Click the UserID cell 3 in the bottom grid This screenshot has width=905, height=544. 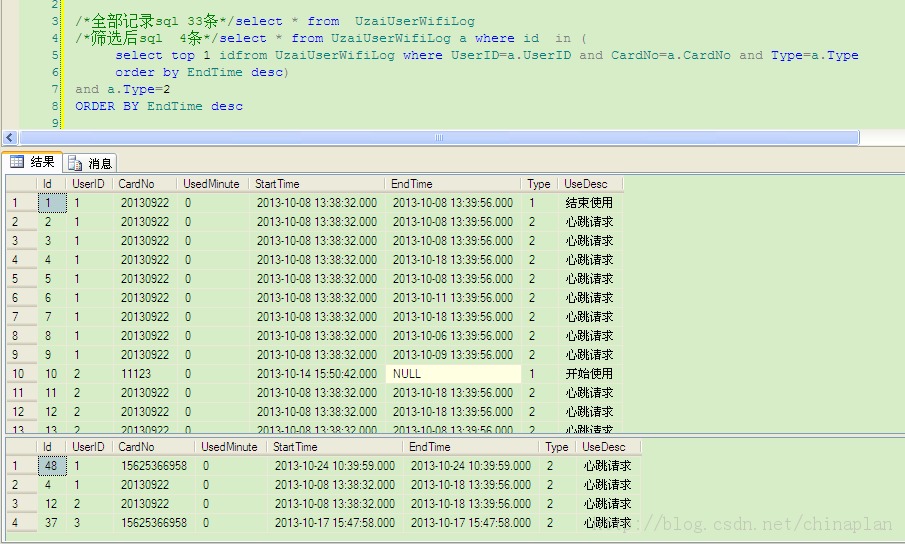click(89, 523)
